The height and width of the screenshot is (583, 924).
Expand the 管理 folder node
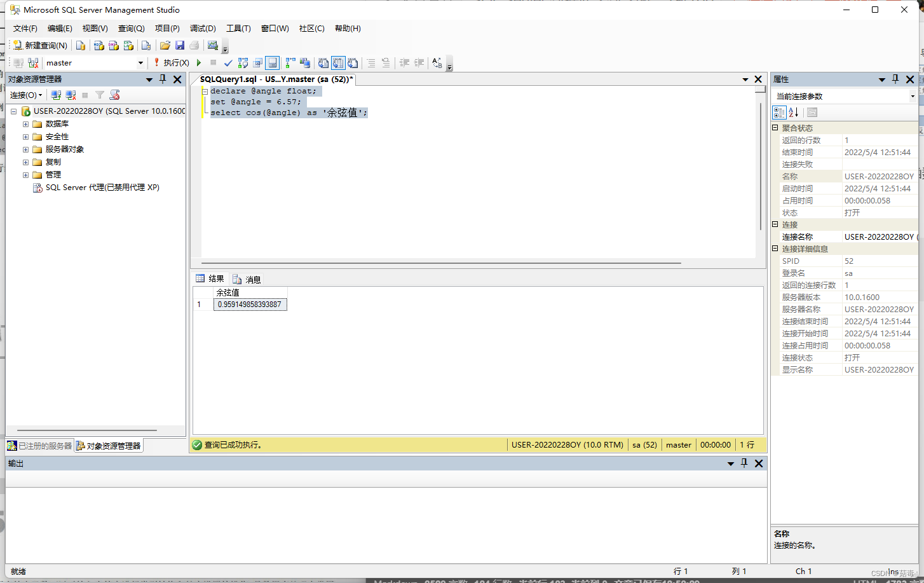(25, 175)
